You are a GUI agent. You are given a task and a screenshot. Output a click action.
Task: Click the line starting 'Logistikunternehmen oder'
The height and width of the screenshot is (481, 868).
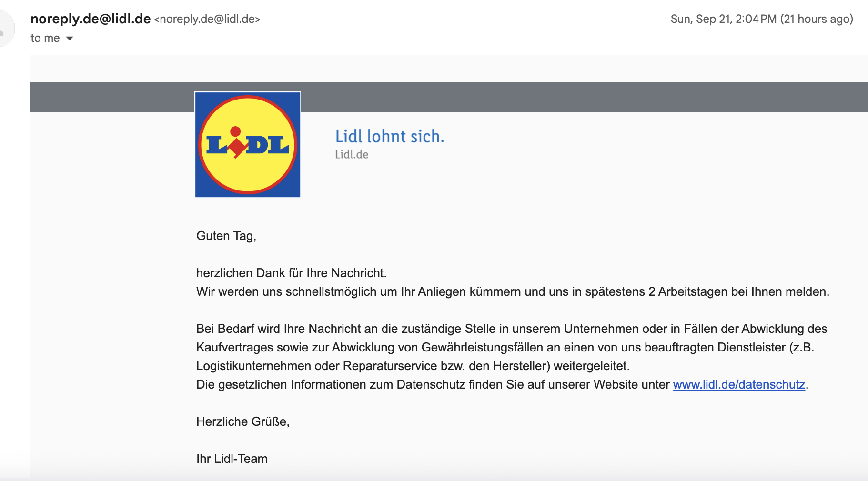pos(413,366)
